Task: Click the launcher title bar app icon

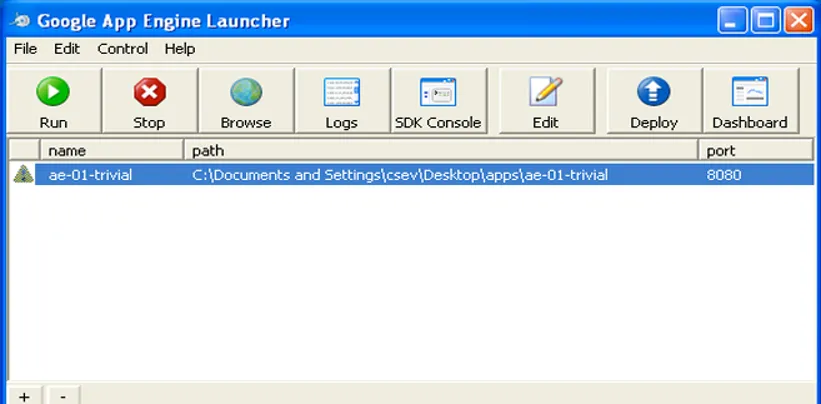Action: [x=19, y=21]
